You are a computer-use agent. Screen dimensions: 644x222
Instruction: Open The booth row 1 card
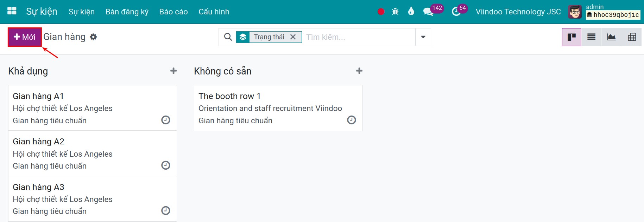[x=278, y=108]
